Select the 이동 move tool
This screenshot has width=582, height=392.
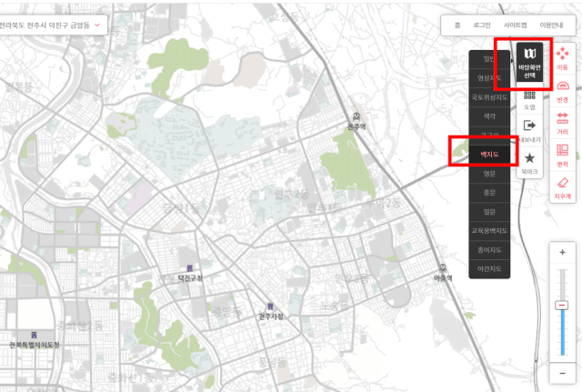coord(562,58)
